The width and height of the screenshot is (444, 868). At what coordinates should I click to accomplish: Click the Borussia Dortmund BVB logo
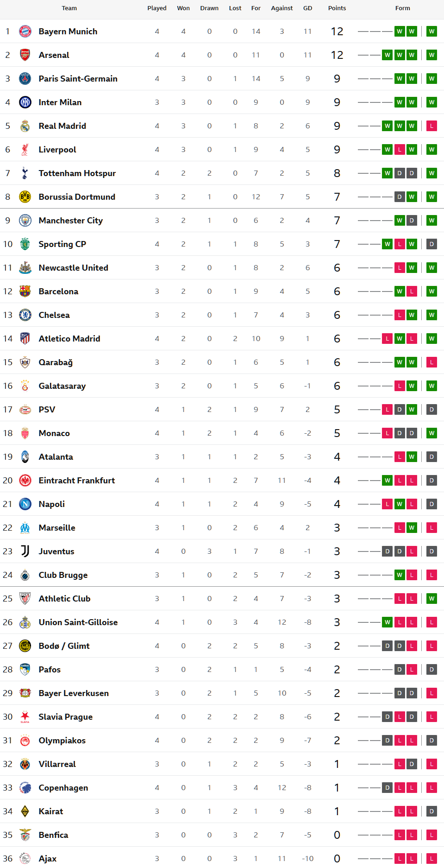tap(25, 197)
